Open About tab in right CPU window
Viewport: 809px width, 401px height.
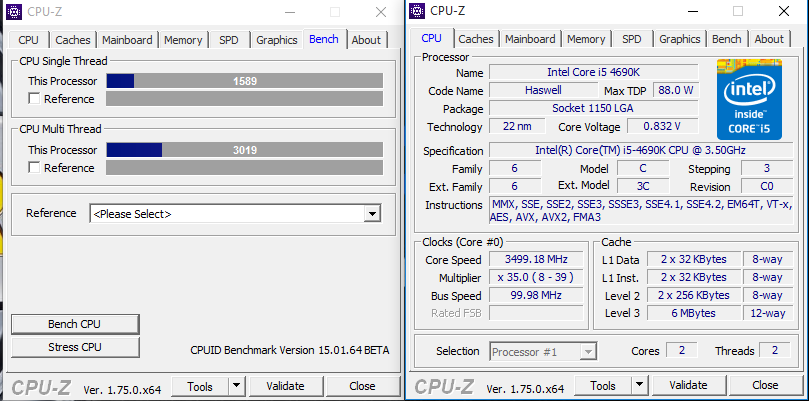click(769, 39)
